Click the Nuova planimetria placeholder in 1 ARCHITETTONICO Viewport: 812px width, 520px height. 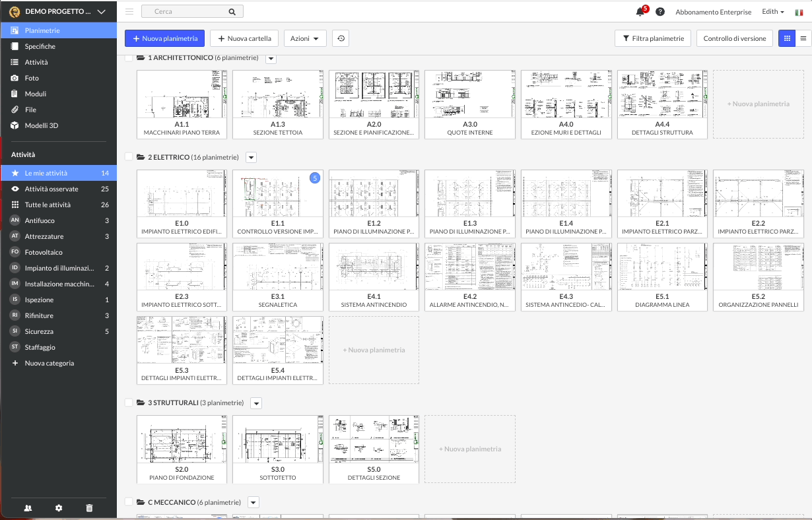(x=758, y=104)
